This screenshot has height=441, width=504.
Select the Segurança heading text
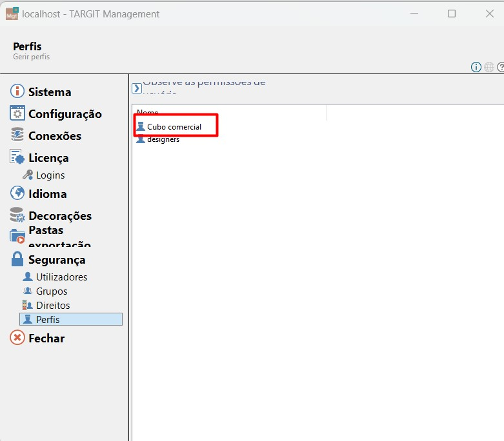(57, 260)
